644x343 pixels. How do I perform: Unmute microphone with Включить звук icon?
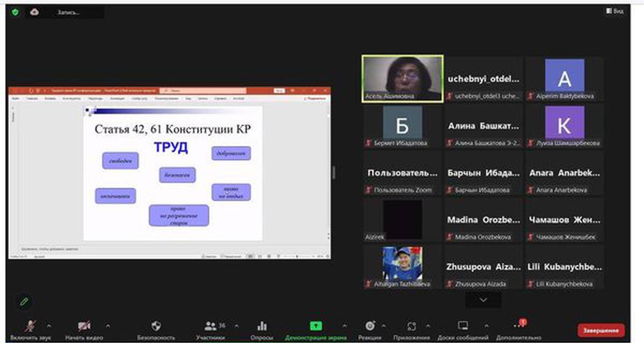[31, 326]
